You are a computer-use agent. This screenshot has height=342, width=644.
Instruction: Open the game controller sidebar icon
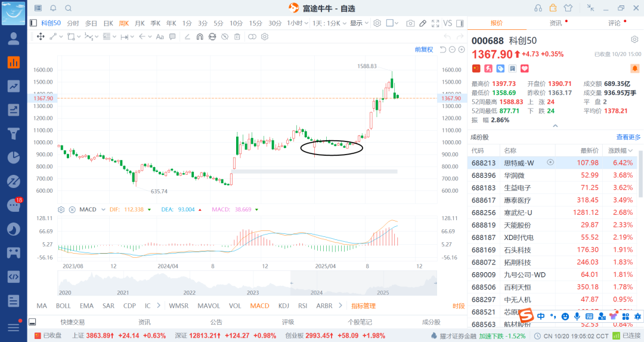pos(14,252)
